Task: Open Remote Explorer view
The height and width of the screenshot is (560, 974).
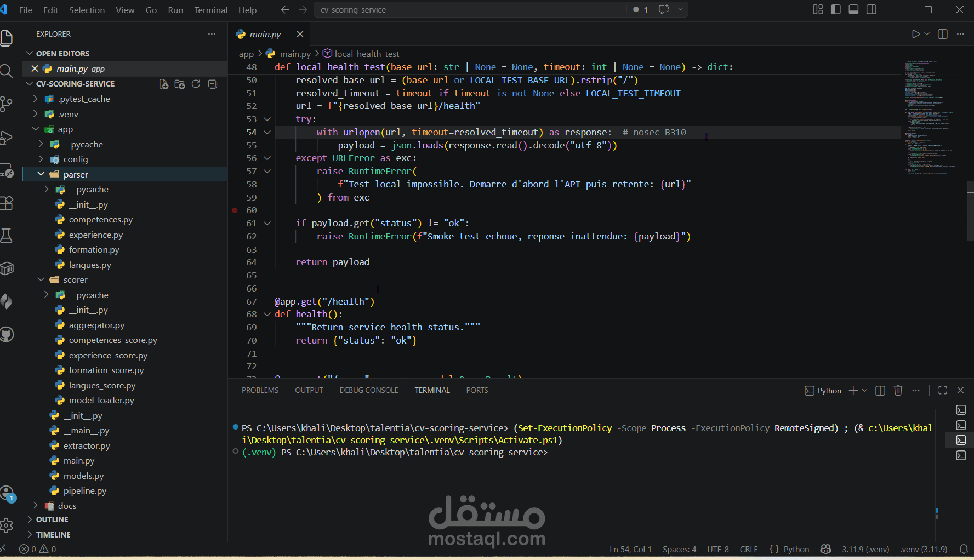Action: [7, 170]
